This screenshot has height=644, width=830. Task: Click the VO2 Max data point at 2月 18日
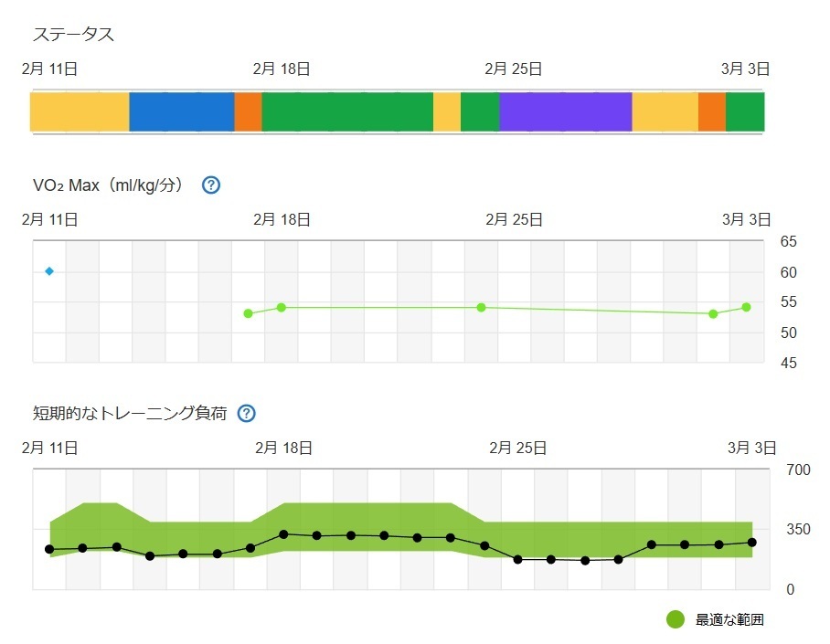(282, 308)
